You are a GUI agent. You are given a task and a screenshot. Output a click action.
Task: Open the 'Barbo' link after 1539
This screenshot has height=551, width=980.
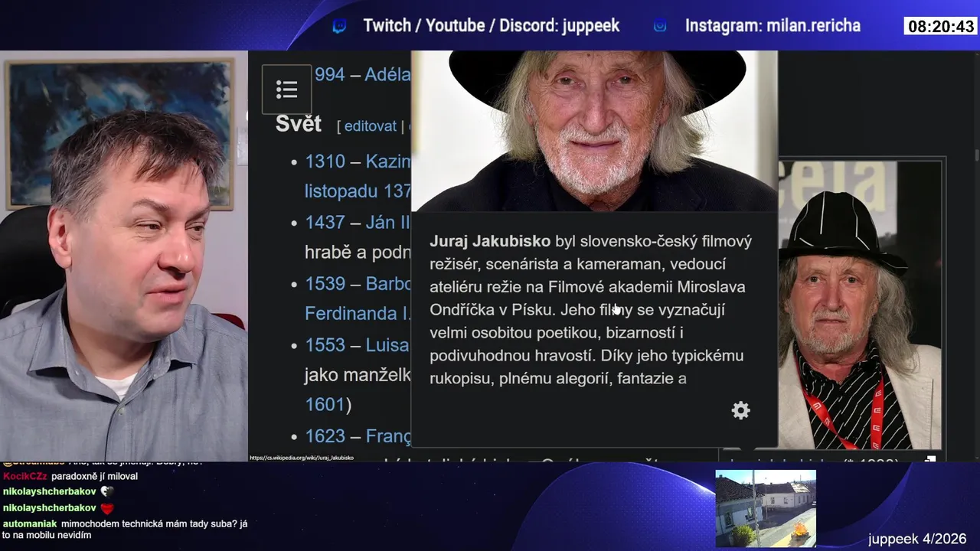pyautogui.click(x=388, y=284)
